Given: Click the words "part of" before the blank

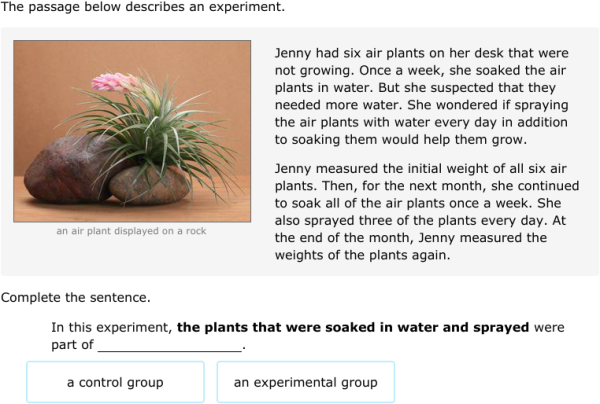Looking at the screenshot, I should click(x=72, y=345).
